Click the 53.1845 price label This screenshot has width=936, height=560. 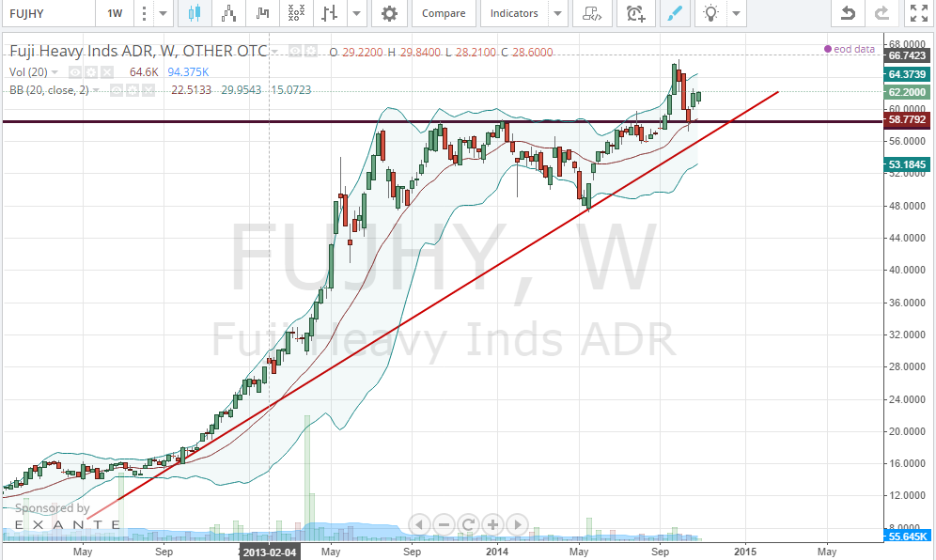coord(907,164)
